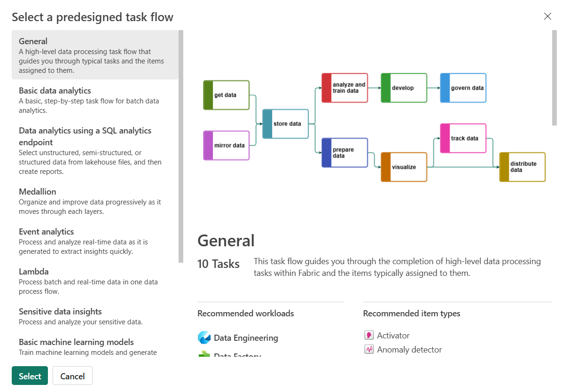The width and height of the screenshot is (562, 392).
Task: Click the Data Engineering workload icon
Action: [x=204, y=337]
